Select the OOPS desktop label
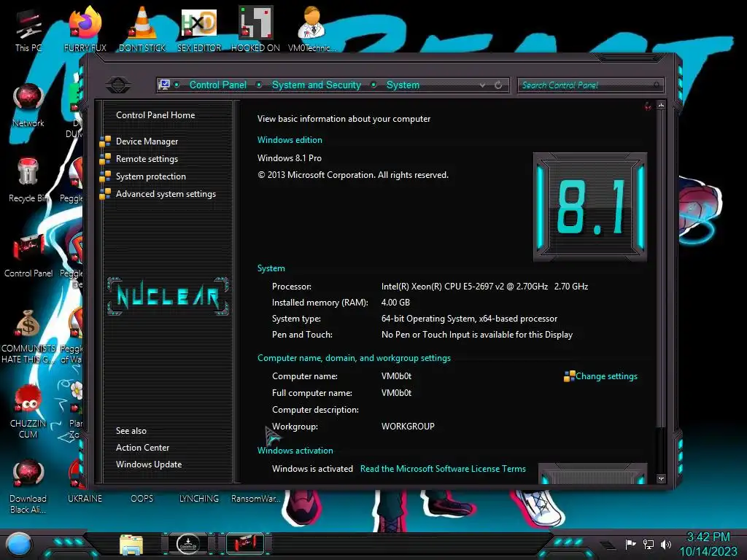 click(x=142, y=498)
